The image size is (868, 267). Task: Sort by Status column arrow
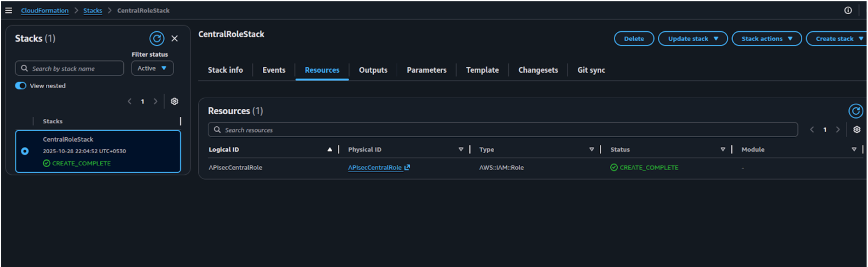click(723, 149)
